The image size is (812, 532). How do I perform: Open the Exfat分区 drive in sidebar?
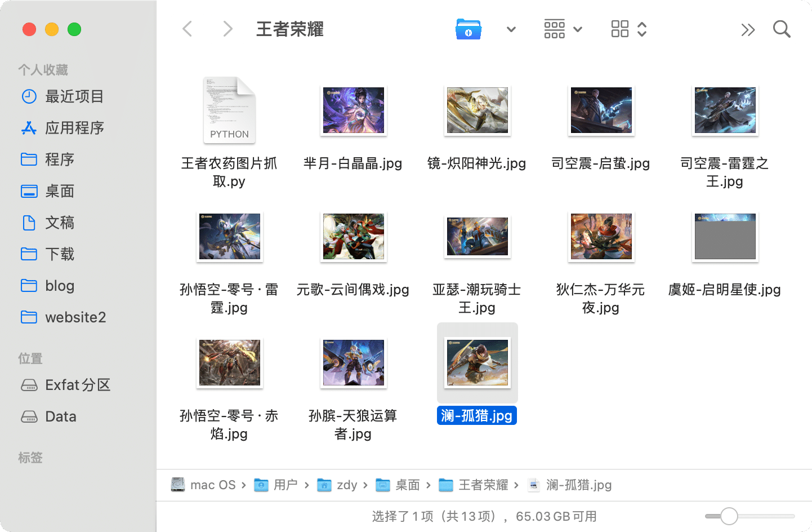[x=78, y=385]
